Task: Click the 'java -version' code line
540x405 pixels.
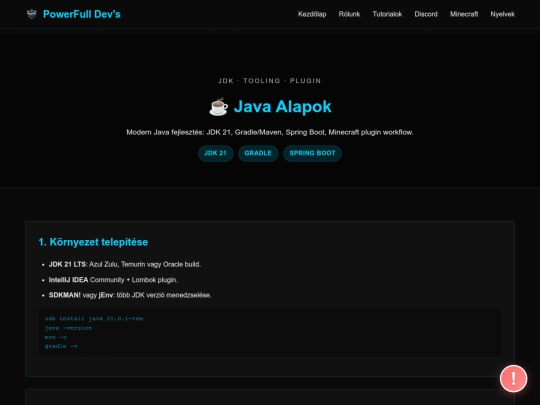Action: [x=68, y=328]
